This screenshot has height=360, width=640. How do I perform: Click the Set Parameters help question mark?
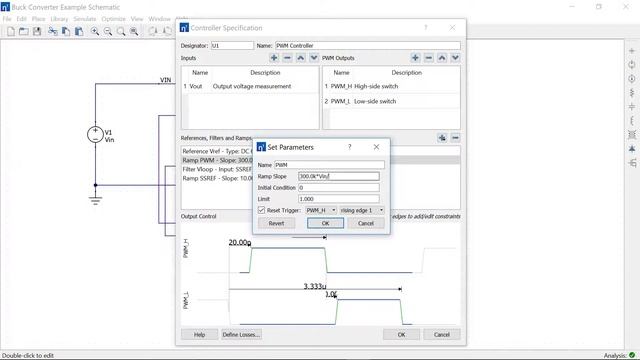(x=349, y=147)
